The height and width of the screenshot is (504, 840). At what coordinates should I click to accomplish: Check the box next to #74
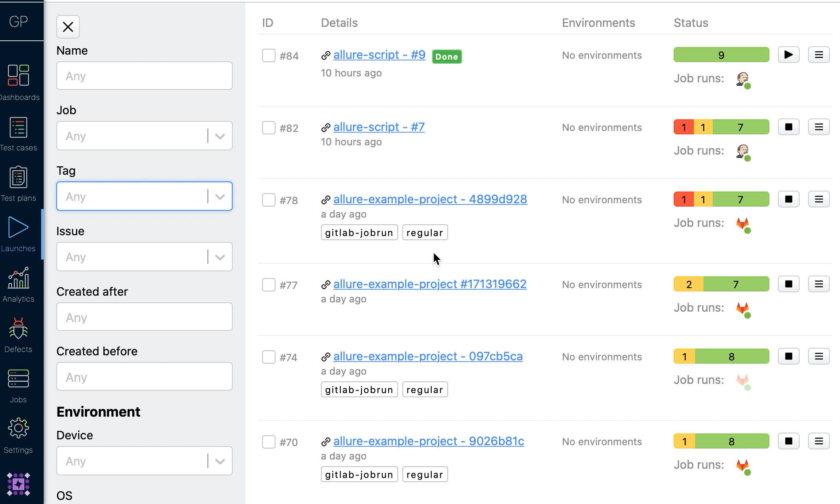point(268,357)
